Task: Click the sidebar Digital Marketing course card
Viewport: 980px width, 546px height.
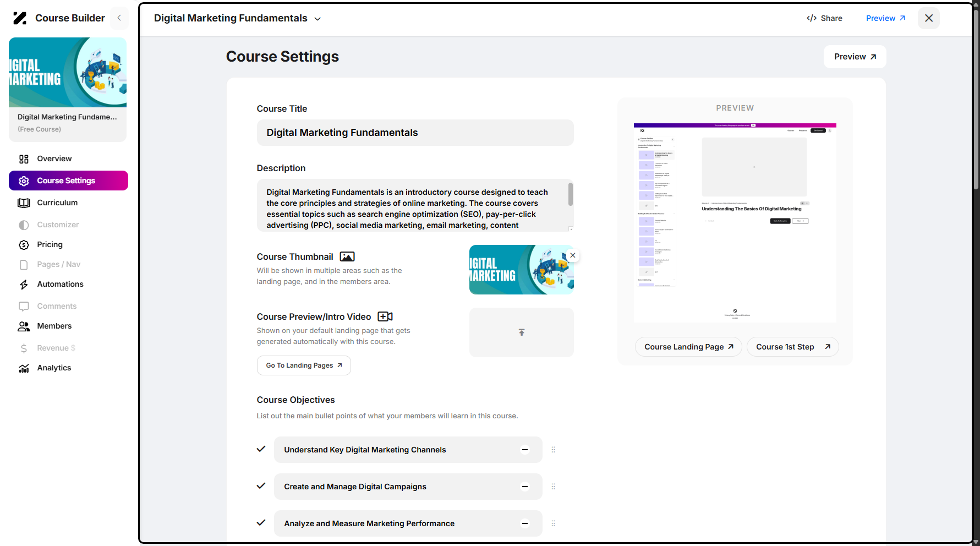Action: (68, 89)
